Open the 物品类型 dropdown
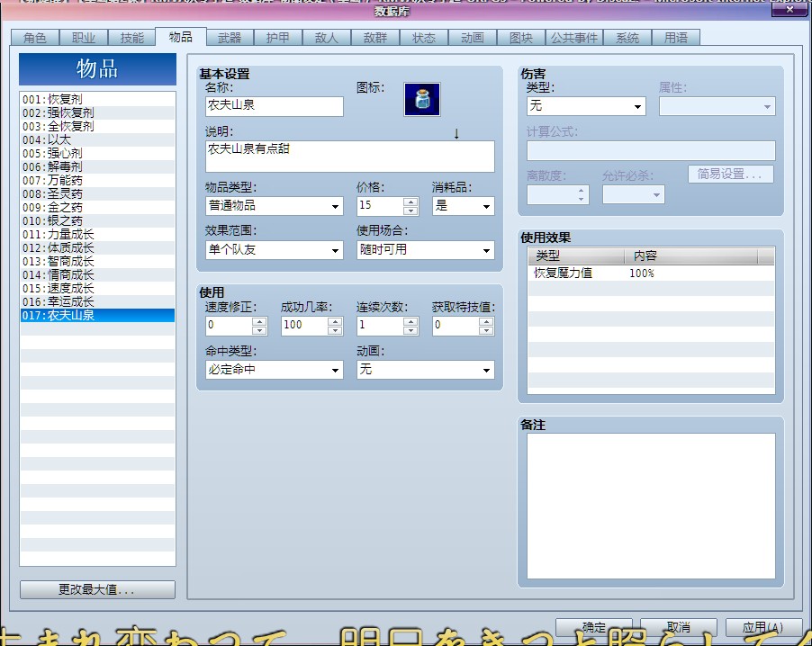The image size is (812, 646). pyautogui.click(x=334, y=205)
